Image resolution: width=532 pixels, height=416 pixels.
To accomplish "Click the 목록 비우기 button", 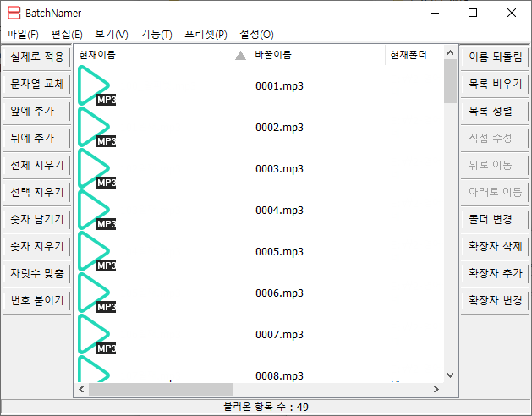I will 495,84.
